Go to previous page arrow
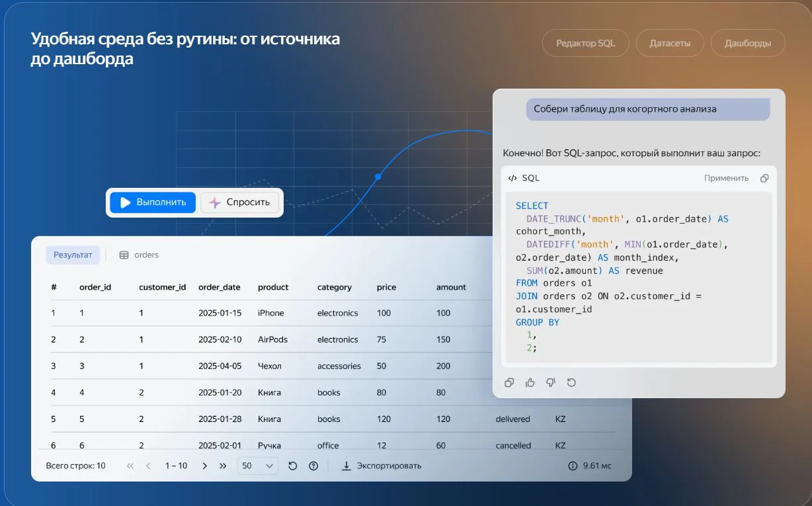The height and width of the screenshot is (506, 812). point(149,466)
